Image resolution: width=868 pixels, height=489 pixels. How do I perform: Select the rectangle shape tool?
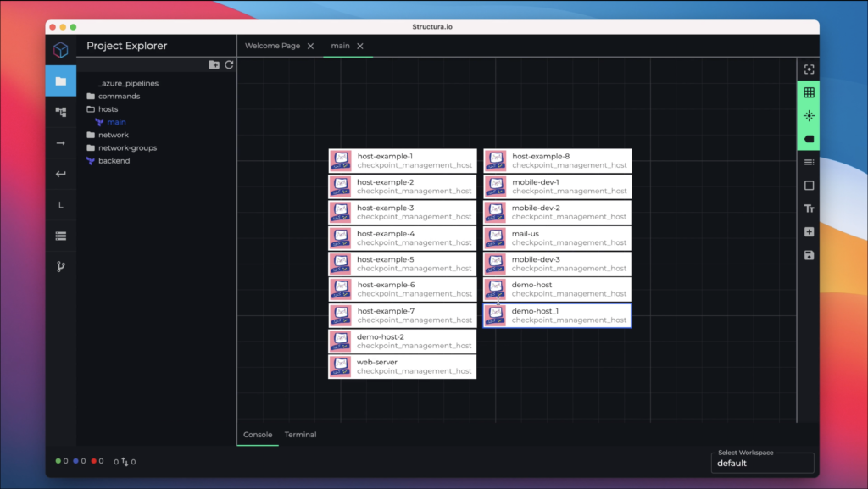(x=809, y=186)
